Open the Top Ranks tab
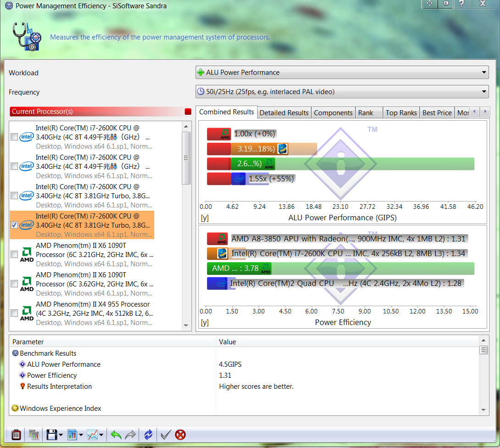 (401, 113)
